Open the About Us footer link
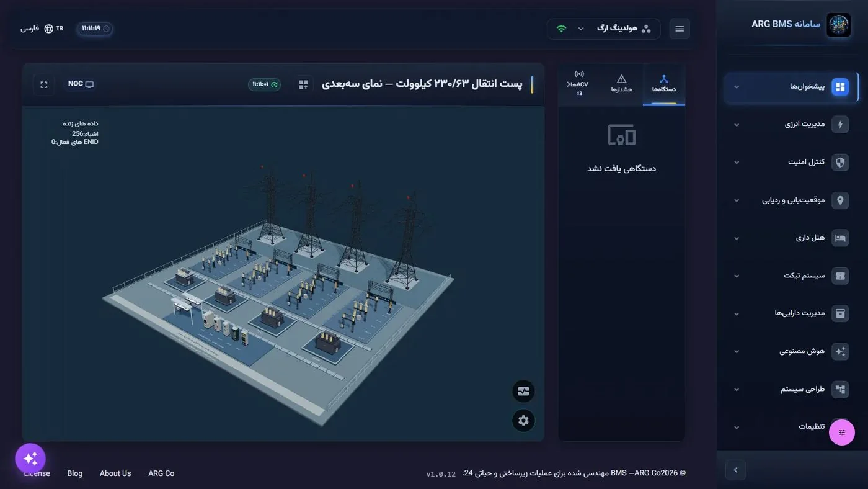The width and height of the screenshot is (868, 489). [x=115, y=473]
